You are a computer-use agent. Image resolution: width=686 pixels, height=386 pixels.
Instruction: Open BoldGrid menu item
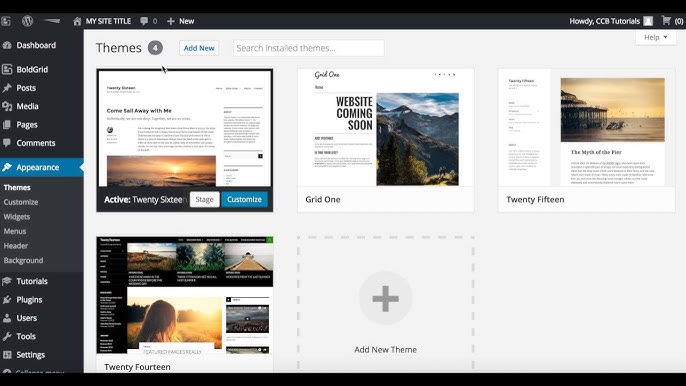32,69
